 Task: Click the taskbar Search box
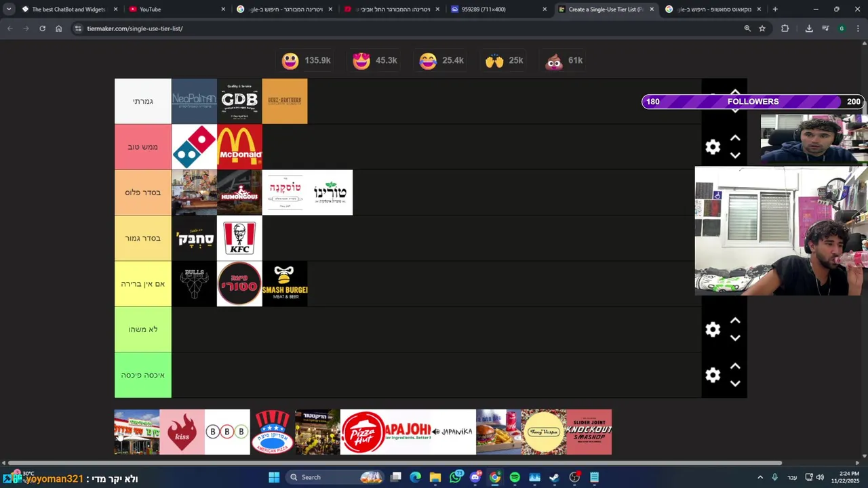pos(335,477)
